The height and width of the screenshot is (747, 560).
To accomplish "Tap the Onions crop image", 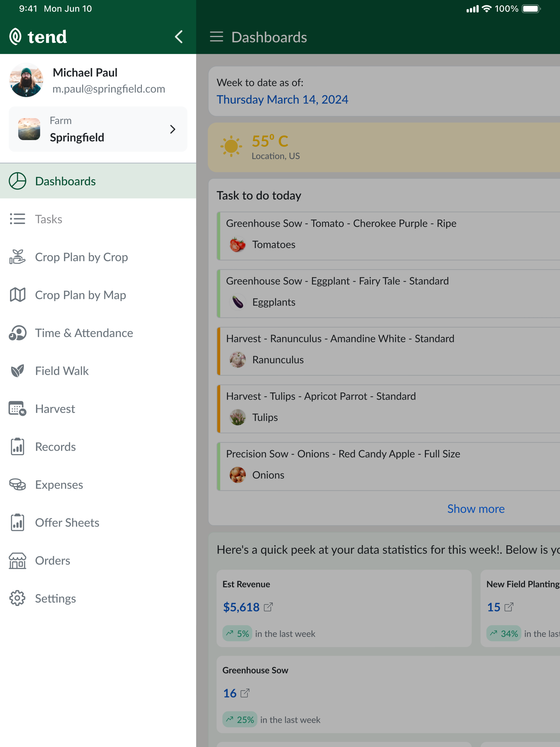I will (238, 475).
